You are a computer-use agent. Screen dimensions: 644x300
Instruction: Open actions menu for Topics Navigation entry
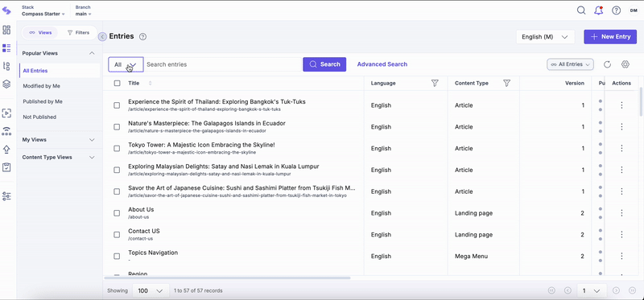621,256
